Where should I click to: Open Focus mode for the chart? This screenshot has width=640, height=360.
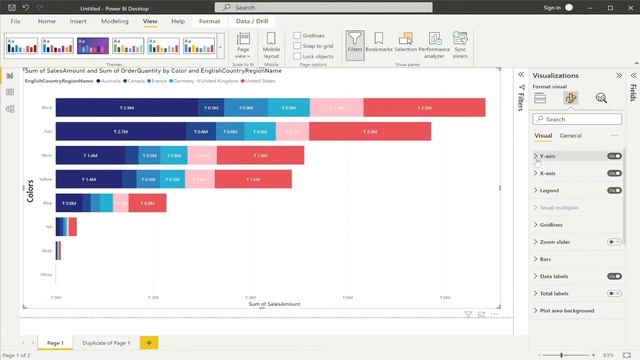point(482,314)
